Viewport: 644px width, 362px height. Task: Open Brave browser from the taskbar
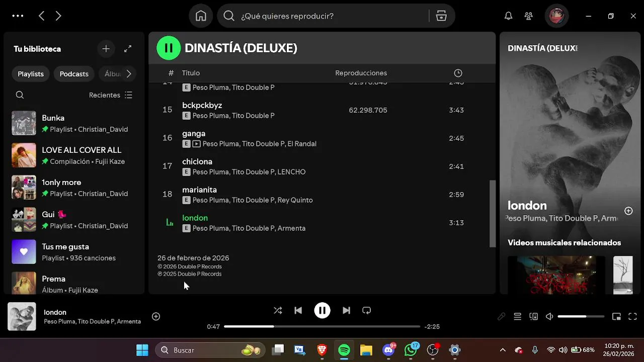coord(322,350)
